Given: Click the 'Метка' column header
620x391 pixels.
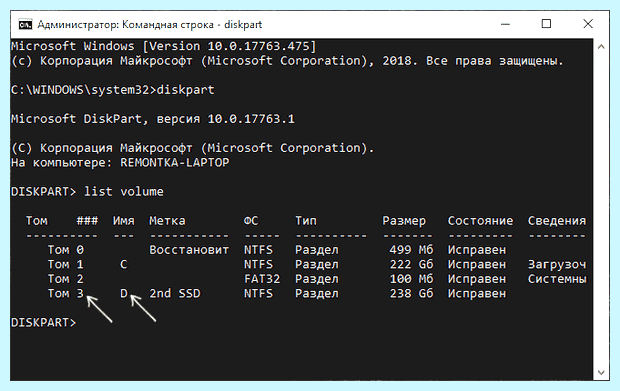Looking at the screenshot, I should (167, 221).
